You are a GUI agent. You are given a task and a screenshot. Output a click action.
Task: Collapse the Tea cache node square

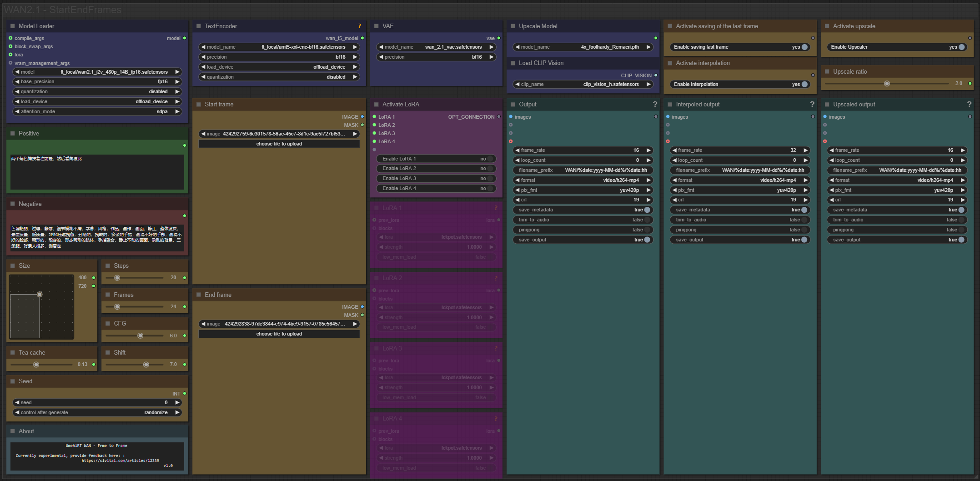pos(13,352)
